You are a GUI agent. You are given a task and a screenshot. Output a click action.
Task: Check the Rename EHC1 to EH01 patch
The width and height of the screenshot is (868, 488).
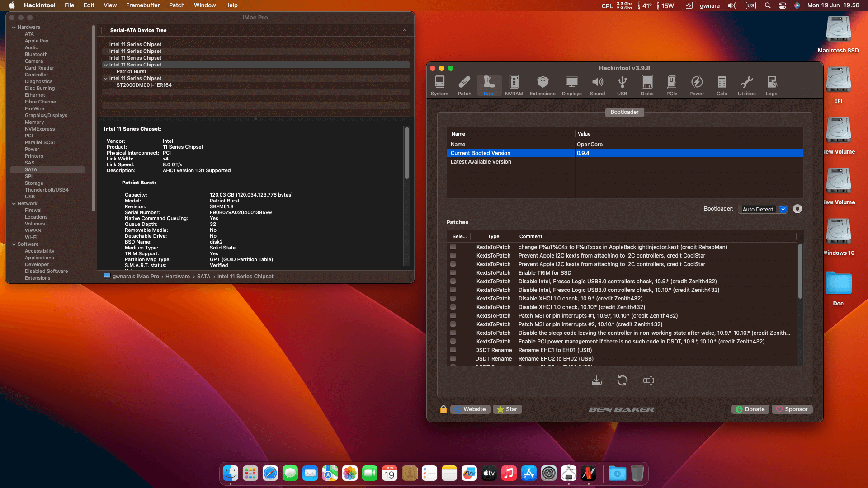(453, 350)
